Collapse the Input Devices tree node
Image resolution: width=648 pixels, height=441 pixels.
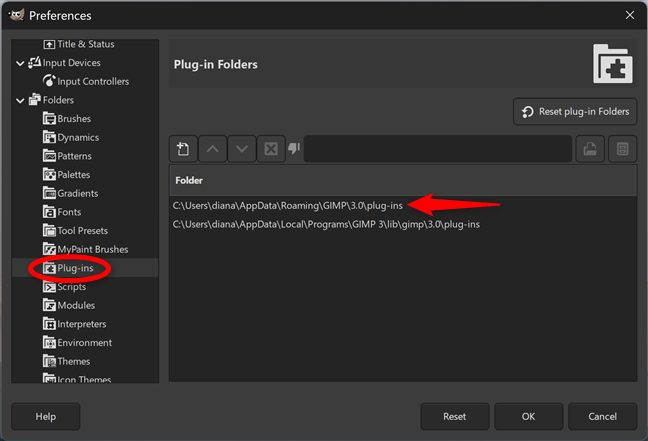coord(20,63)
